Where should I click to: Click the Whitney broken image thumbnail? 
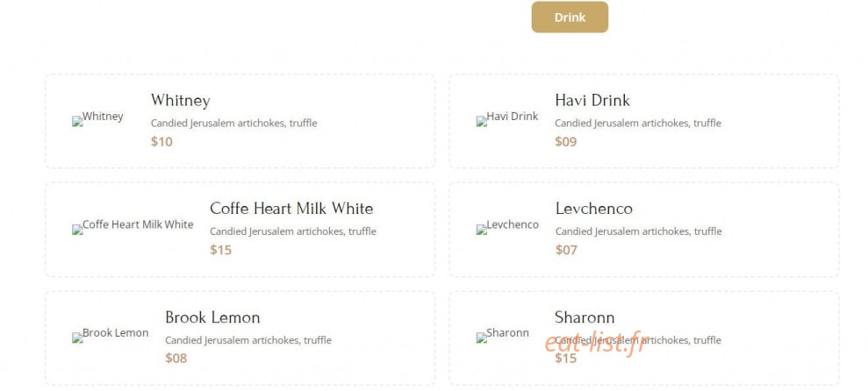tap(97, 117)
